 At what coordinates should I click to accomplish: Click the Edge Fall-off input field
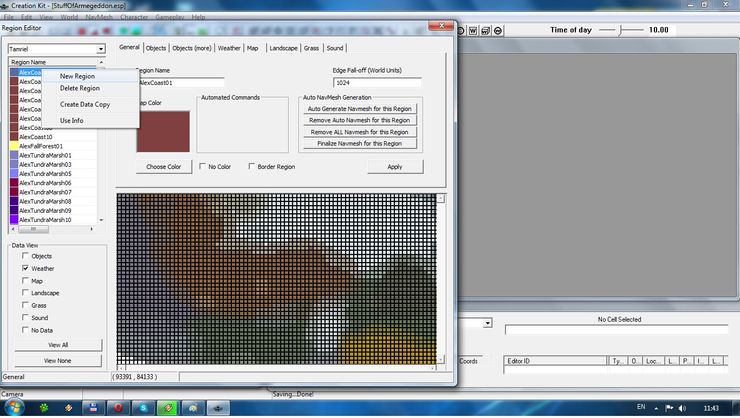tap(376, 82)
